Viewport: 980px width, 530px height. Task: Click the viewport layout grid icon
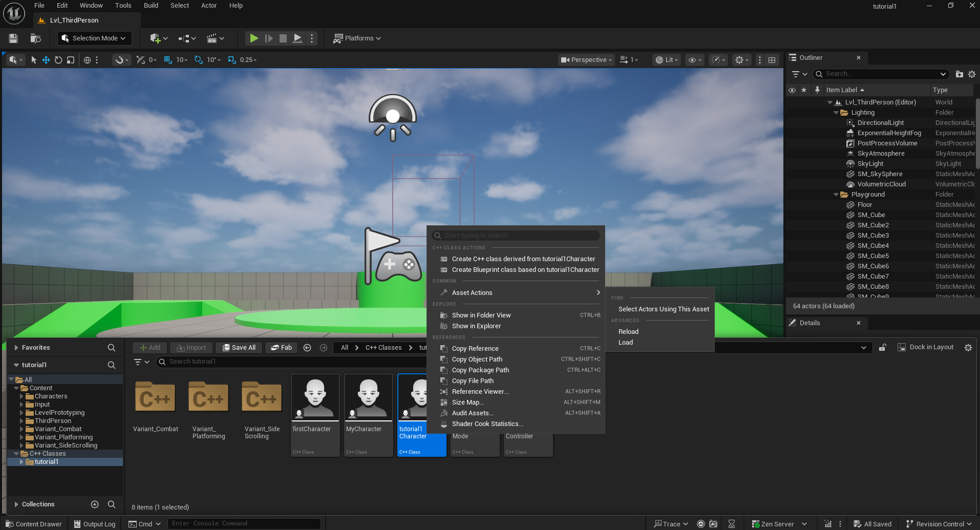772,60
